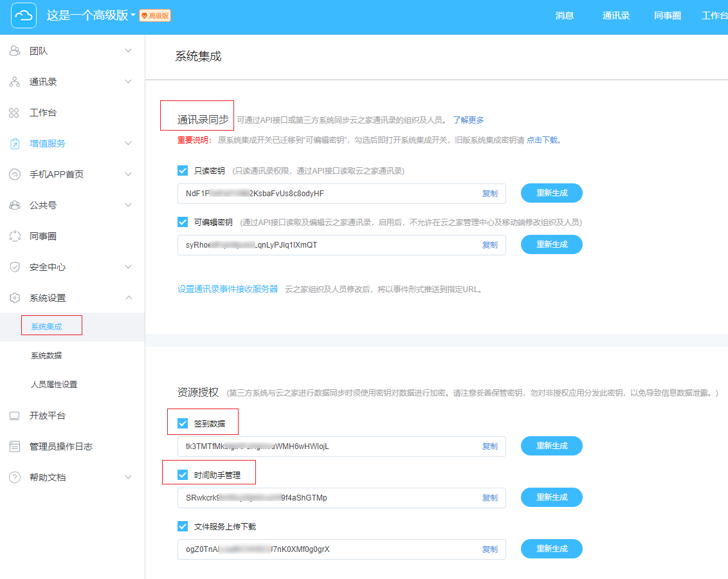
Task: Click the cloud logo icon in header
Action: pyautogui.click(x=24, y=16)
